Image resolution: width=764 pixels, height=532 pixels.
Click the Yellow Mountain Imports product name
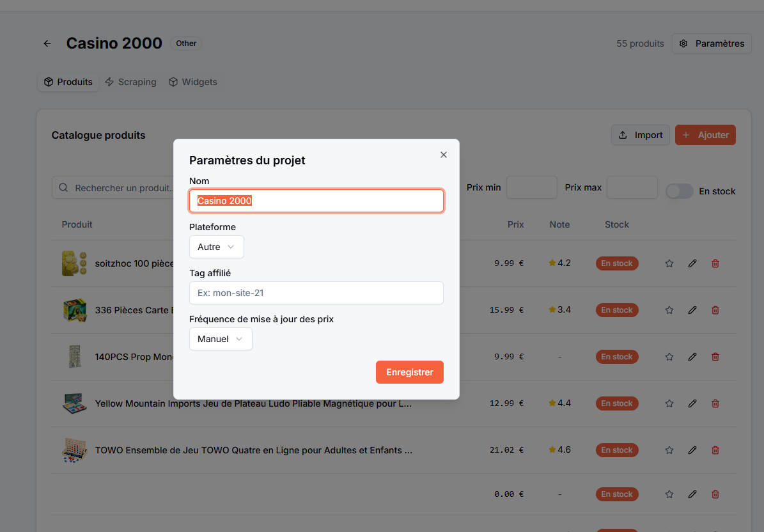(x=253, y=404)
